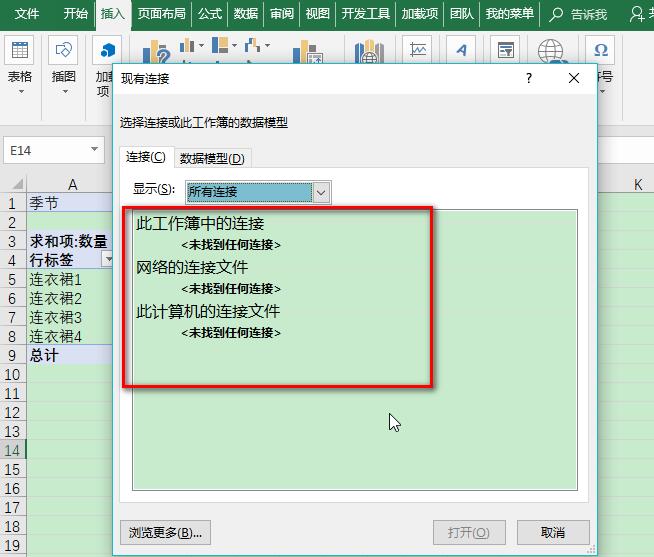Click the dialog resize grip corner
654x557 pixels.
tap(591, 550)
